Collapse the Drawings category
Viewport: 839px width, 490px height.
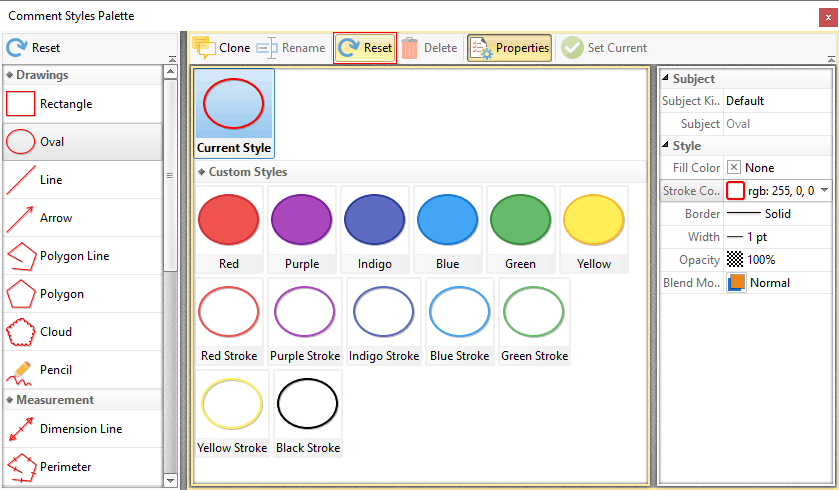click(9, 76)
